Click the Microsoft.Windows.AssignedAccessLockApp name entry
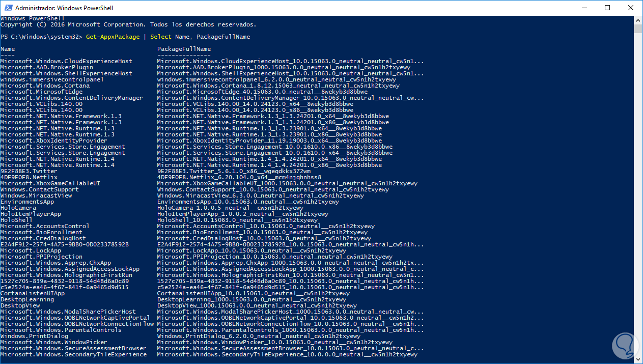 point(70,269)
